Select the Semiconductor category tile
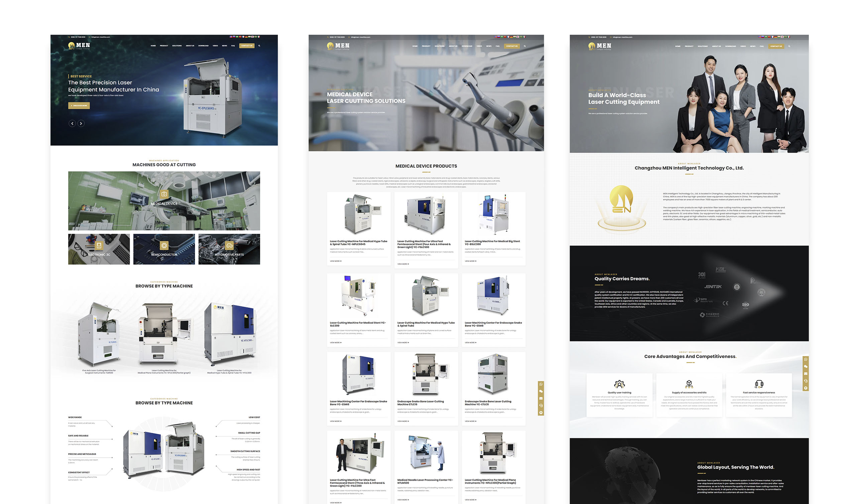 point(164,249)
